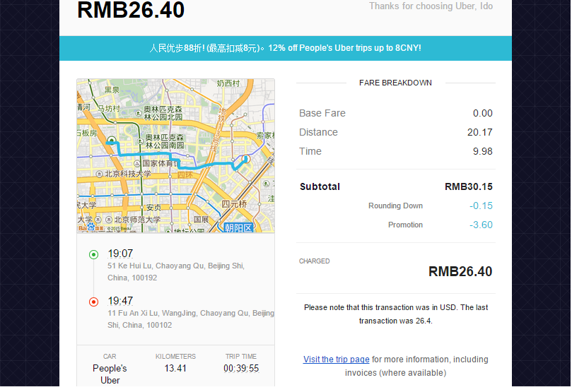This screenshot has width=572, height=392.
Task: Open the Visit the trip page link
Action: point(336,360)
